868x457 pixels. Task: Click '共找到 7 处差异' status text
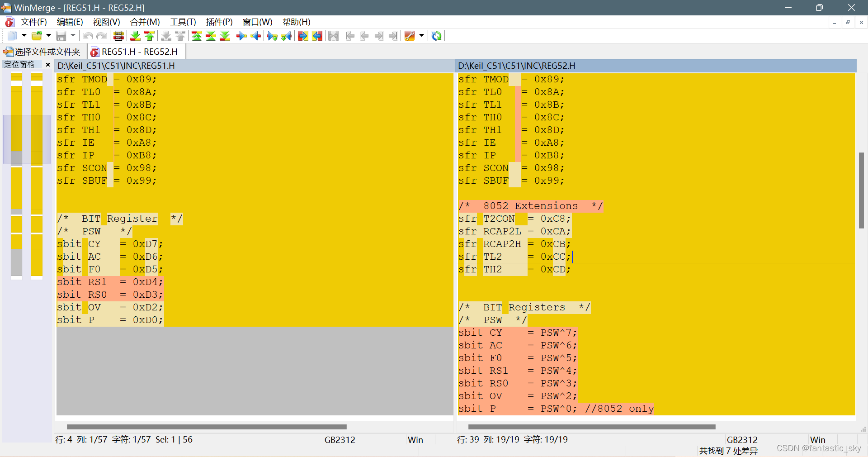coord(728,451)
